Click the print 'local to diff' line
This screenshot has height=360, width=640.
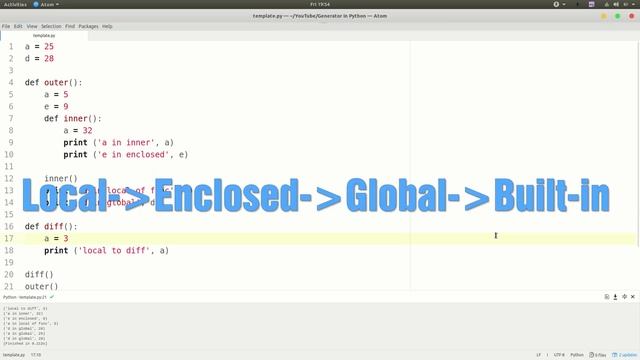[106, 250]
